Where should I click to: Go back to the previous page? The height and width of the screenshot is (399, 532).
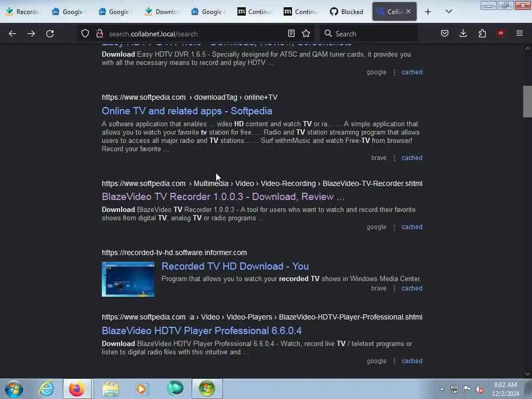(12, 34)
